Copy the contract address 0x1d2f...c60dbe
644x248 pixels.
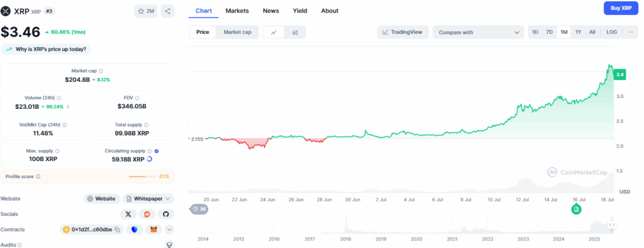coord(117,230)
